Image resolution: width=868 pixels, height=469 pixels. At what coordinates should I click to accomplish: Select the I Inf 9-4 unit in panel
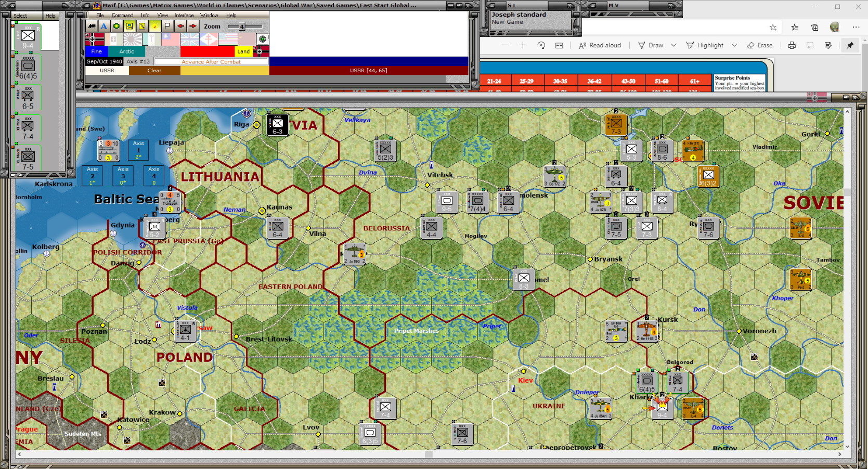pyautogui.click(x=28, y=36)
